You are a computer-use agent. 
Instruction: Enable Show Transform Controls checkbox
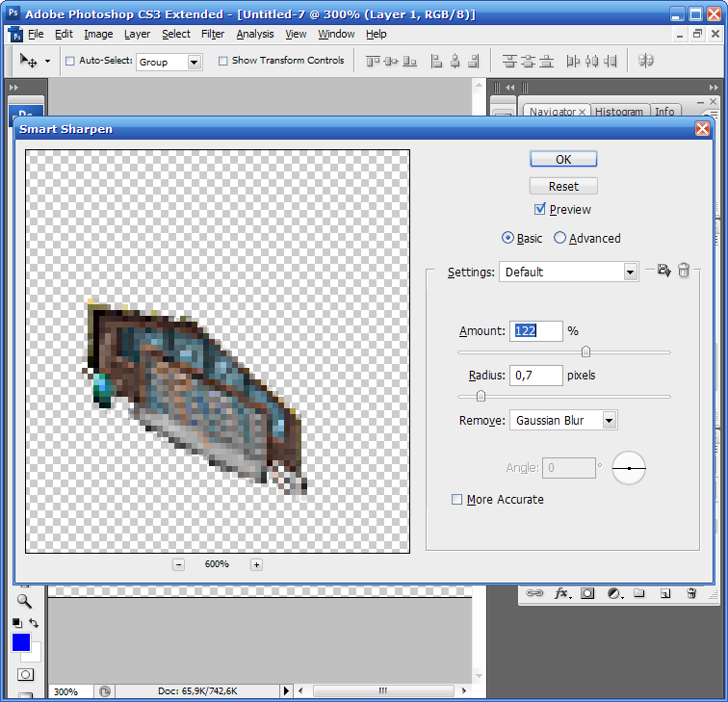(222, 61)
